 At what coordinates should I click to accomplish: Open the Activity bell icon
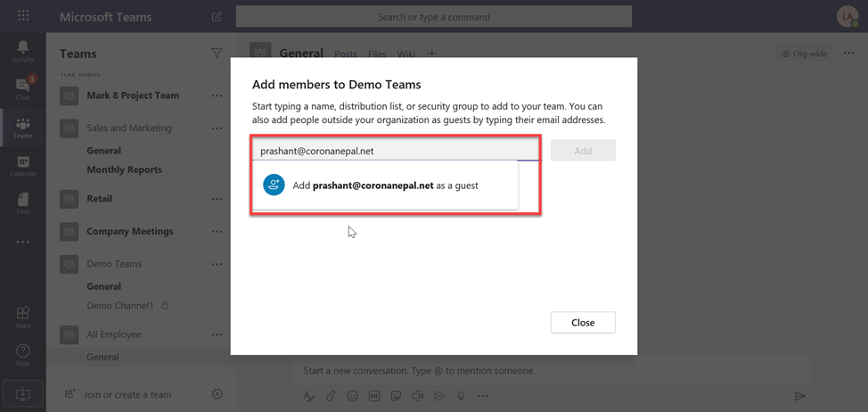23,51
